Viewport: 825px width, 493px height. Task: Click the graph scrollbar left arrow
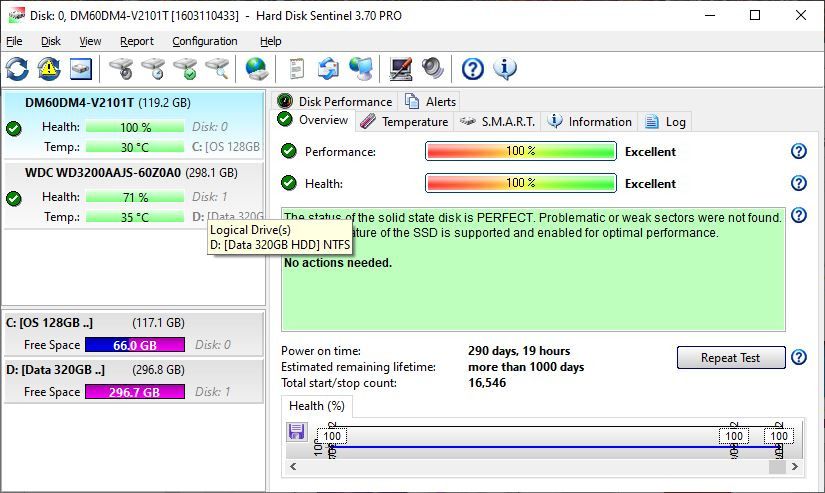pos(293,467)
